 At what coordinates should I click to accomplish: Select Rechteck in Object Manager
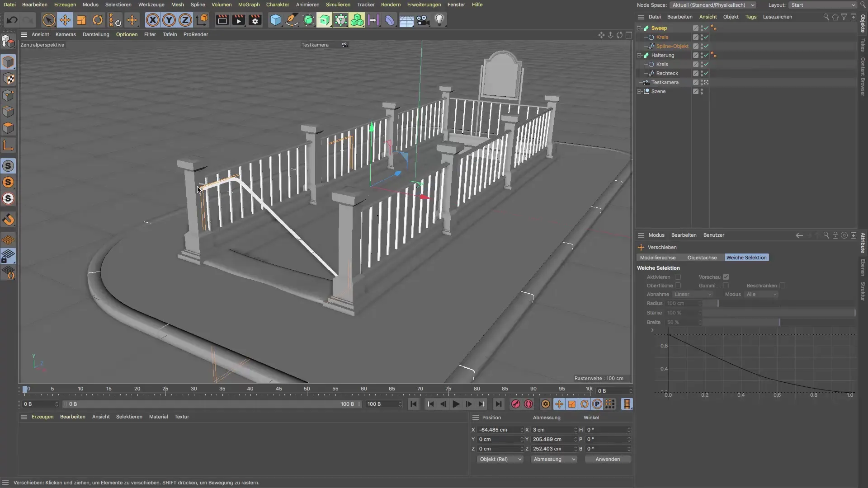point(667,73)
